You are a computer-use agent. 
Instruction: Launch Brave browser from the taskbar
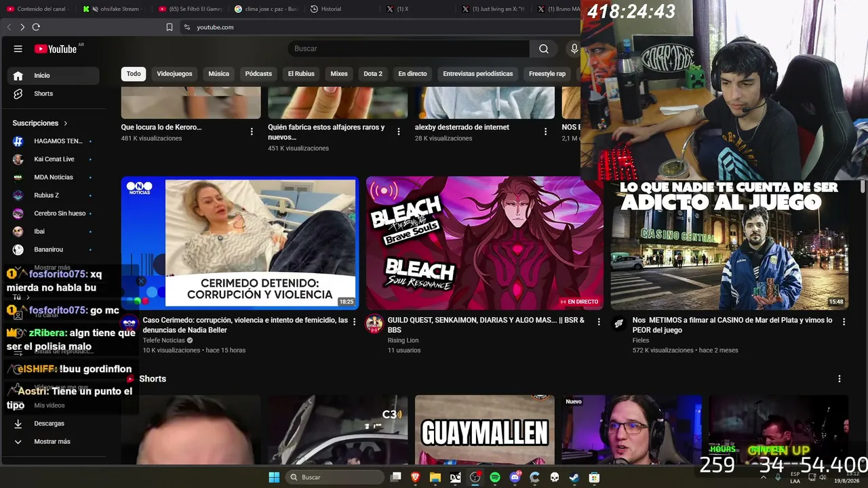coord(416,477)
